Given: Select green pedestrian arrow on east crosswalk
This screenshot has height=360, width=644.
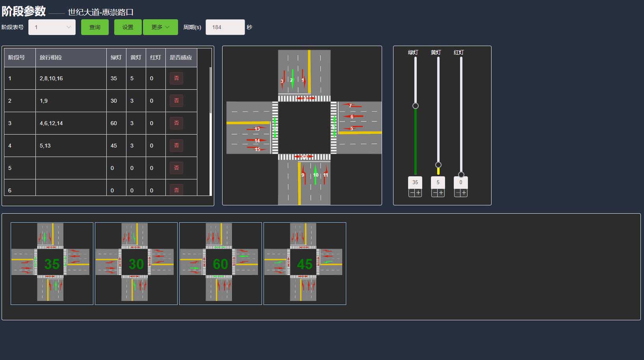Looking at the screenshot, I should coord(334,127).
